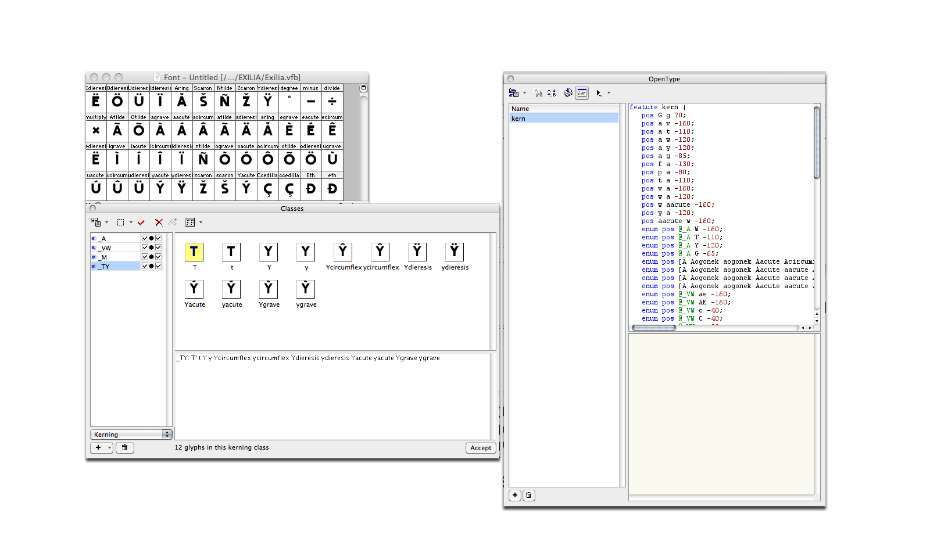930x560 pixels.
Task: Click the divide glyph cell in Font window
Action: tap(332, 99)
